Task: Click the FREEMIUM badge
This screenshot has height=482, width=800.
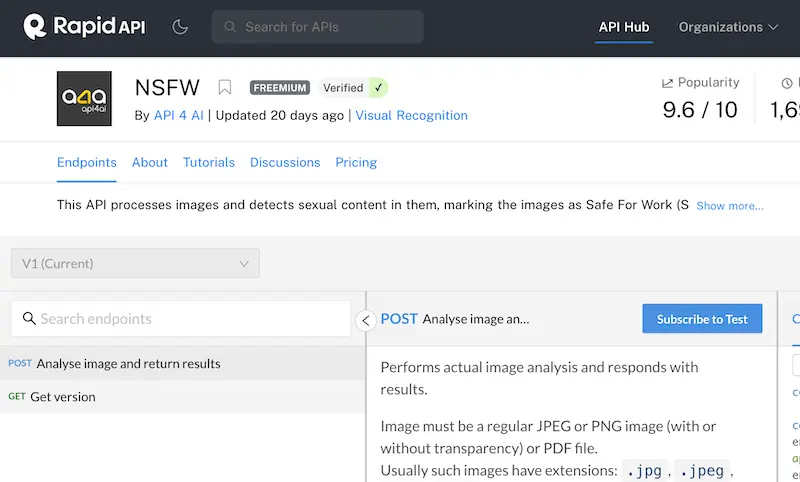Action: (x=280, y=88)
